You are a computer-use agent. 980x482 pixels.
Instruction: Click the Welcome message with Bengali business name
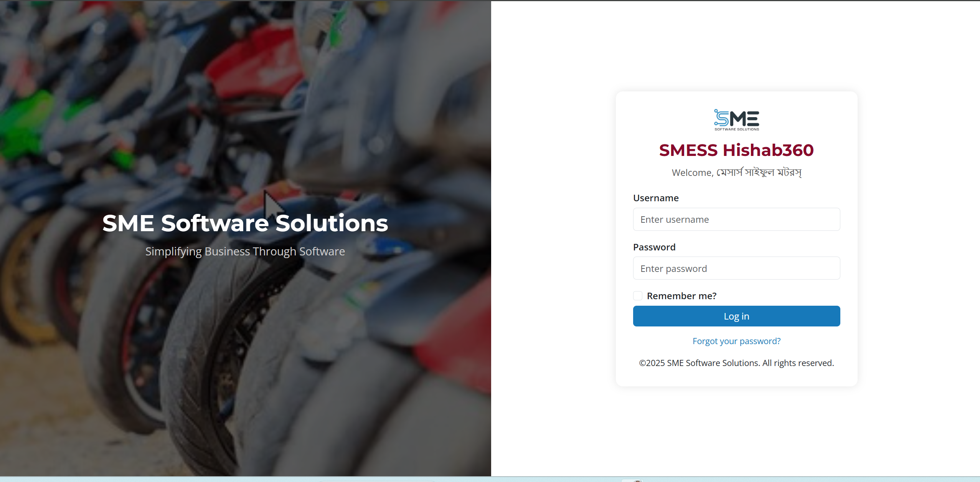click(x=736, y=172)
